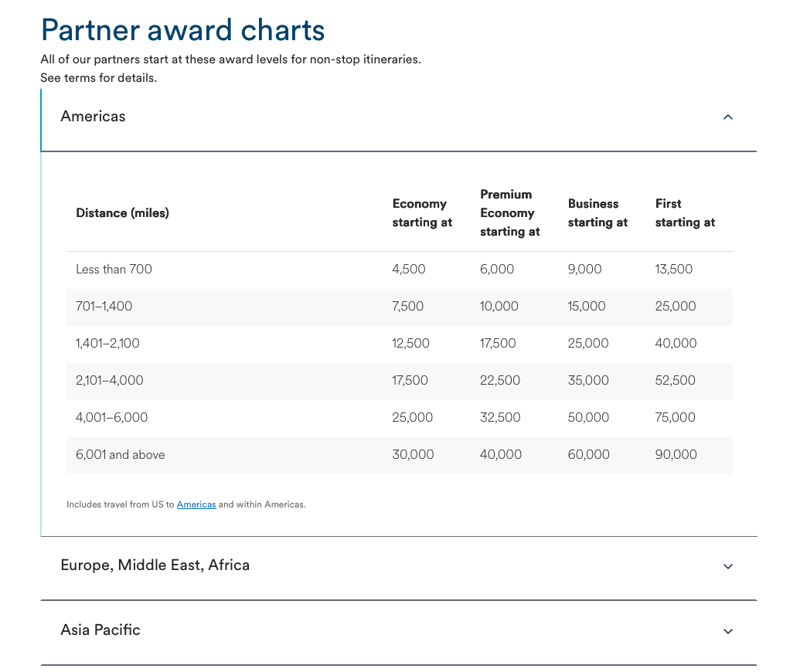Select the 4,500 economy miles cell

[x=409, y=270]
